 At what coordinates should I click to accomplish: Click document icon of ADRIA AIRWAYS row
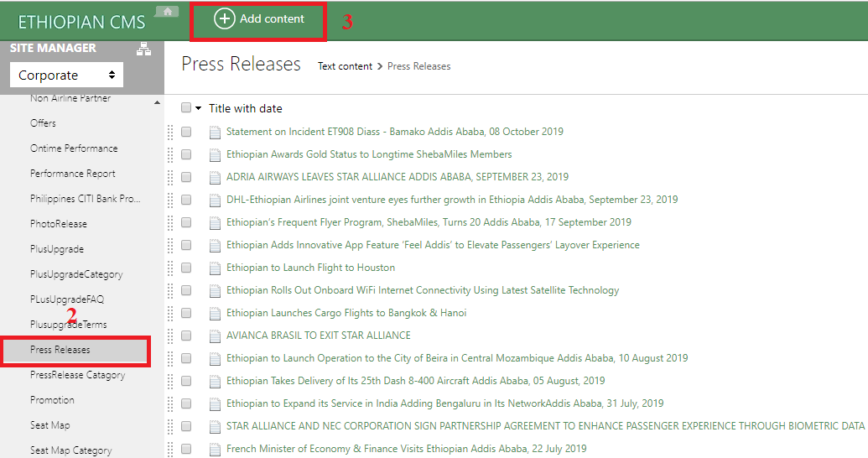215,178
